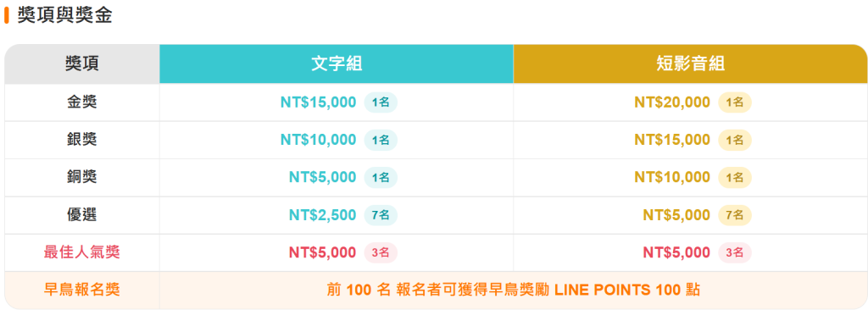Click NT$15,000 gold prize in 文字組
Screen dimensions: 868x310
tap(319, 102)
